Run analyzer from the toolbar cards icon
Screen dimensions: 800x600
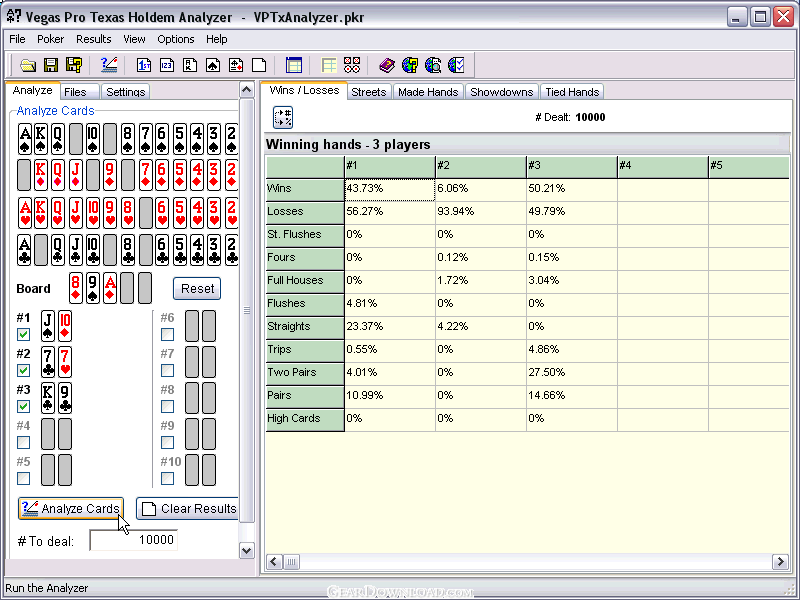tap(109, 65)
